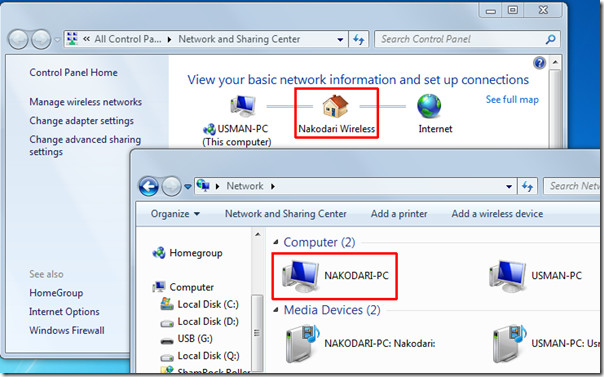Click scroll up arrow in Control Panel window
This screenshot has height=377, width=604.
555,62
